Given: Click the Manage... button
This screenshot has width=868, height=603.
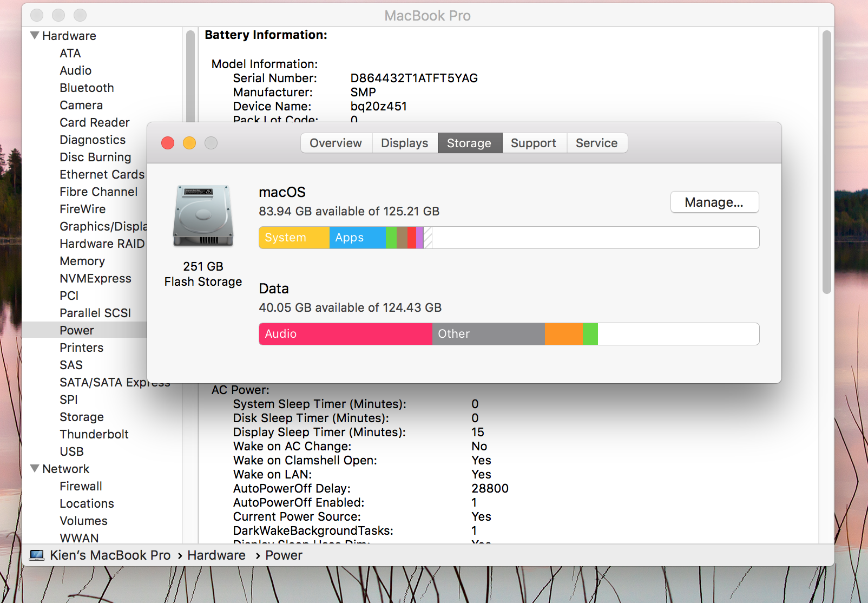Looking at the screenshot, I should pyautogui.click(x=714, y=202).
